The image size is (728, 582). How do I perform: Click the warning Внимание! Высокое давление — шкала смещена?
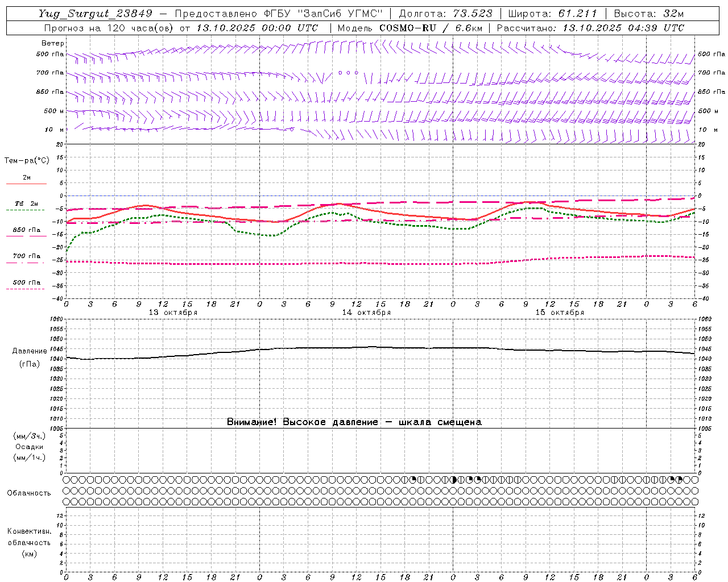click(354, 422)
